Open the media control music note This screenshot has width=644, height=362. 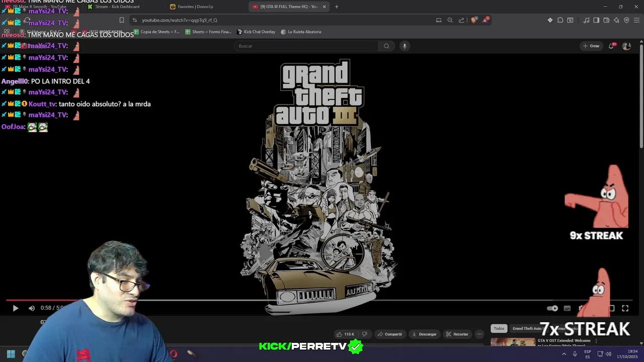click(586, 20)
